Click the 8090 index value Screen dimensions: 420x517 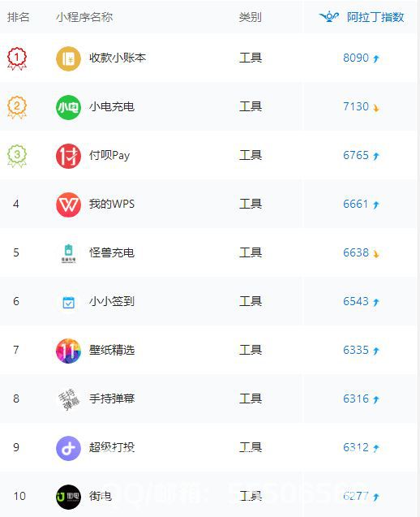(356, 58)
